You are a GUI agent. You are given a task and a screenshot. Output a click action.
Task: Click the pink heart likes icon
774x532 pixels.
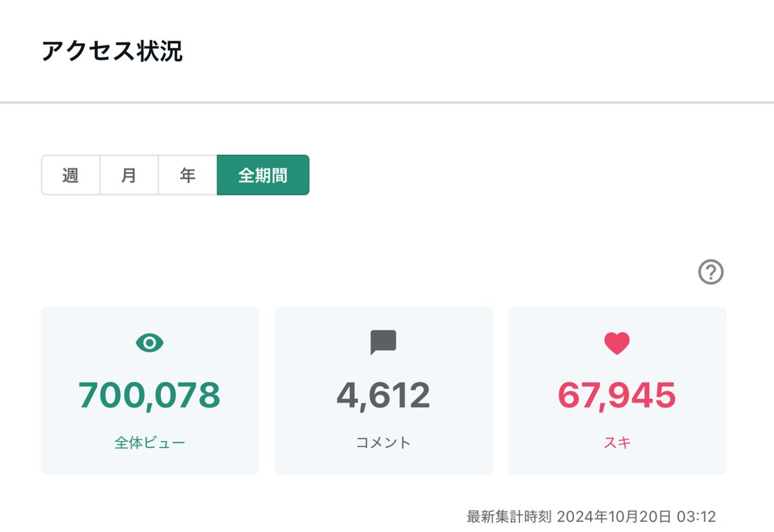tap(617, 343)
